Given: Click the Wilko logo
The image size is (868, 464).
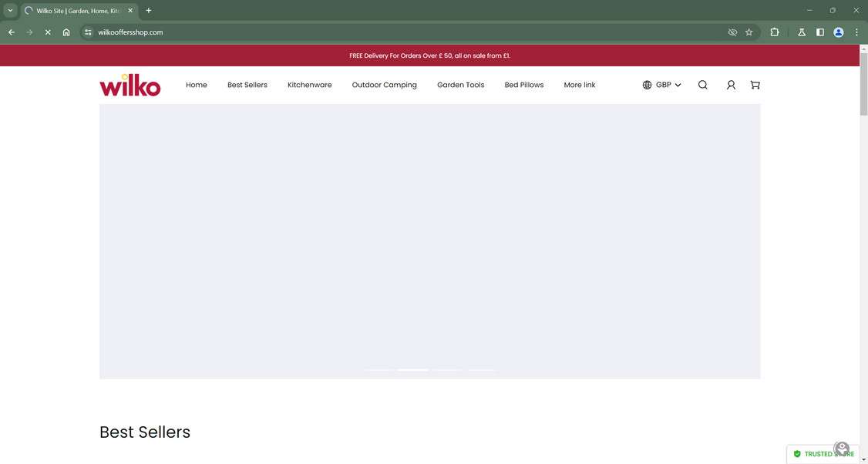Looking at the screenshot, I should click(x=130, y=86).
